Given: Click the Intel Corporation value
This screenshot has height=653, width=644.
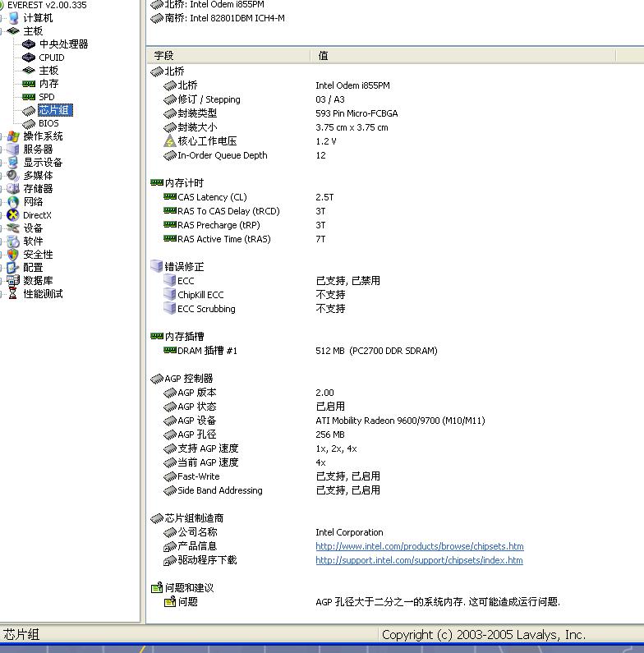Looking at the screenshot, I should (x=349, y=532).
